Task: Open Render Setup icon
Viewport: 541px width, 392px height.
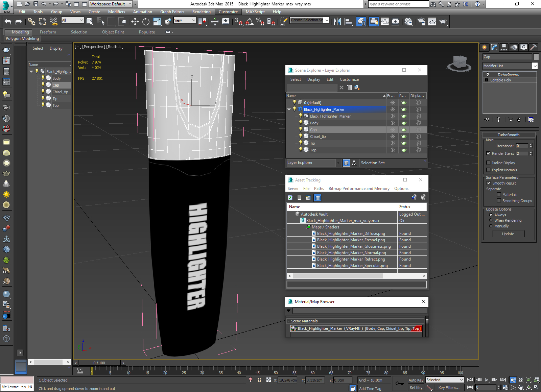Action: [x=421, y=22]
